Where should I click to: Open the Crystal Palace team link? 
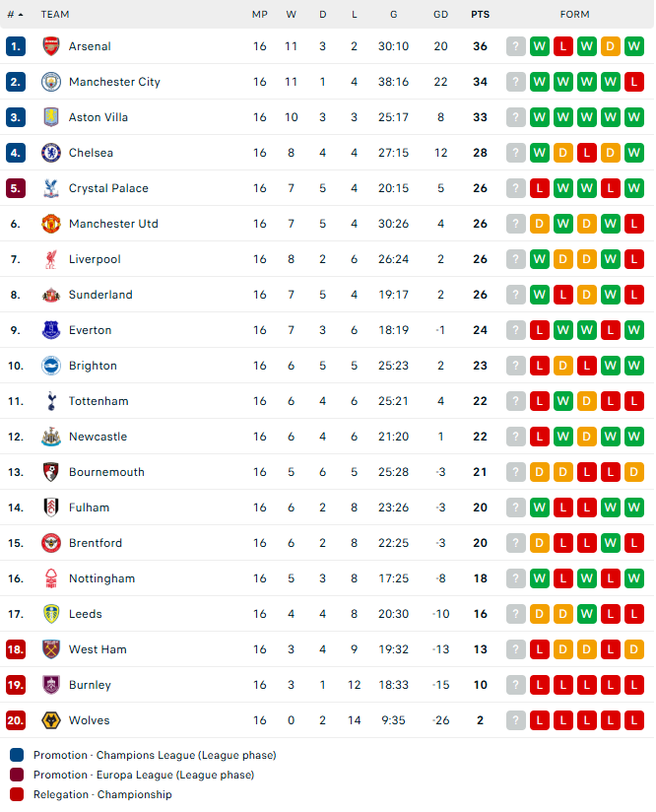click(x=108, y=188)
